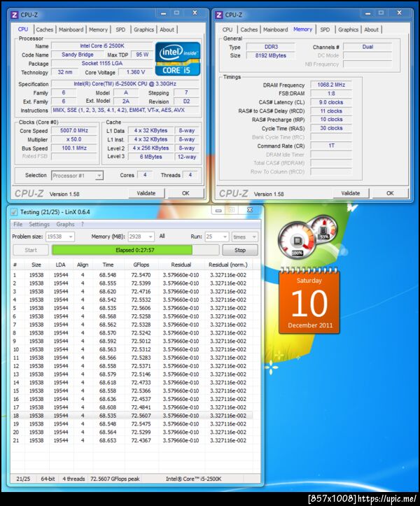Stop the LinX test
This screenshot has height=506, width=420.
pos(240,250)
